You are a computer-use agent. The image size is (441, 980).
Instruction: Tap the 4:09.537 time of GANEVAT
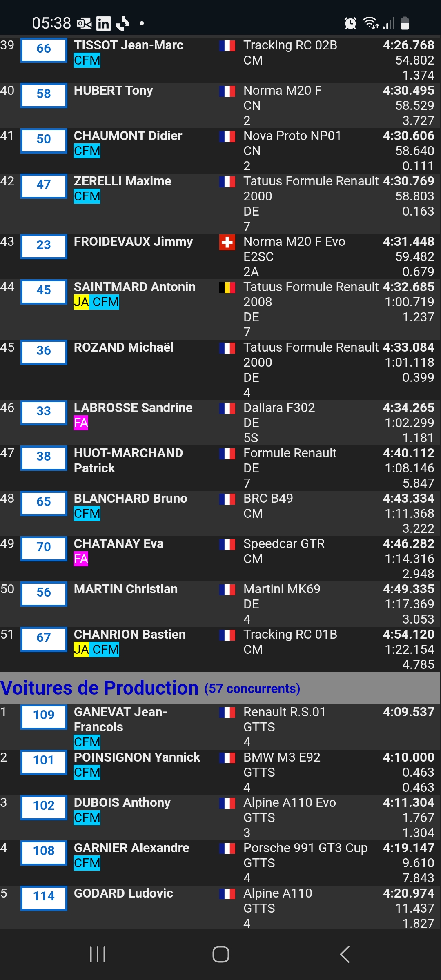[x=408, y=712]
